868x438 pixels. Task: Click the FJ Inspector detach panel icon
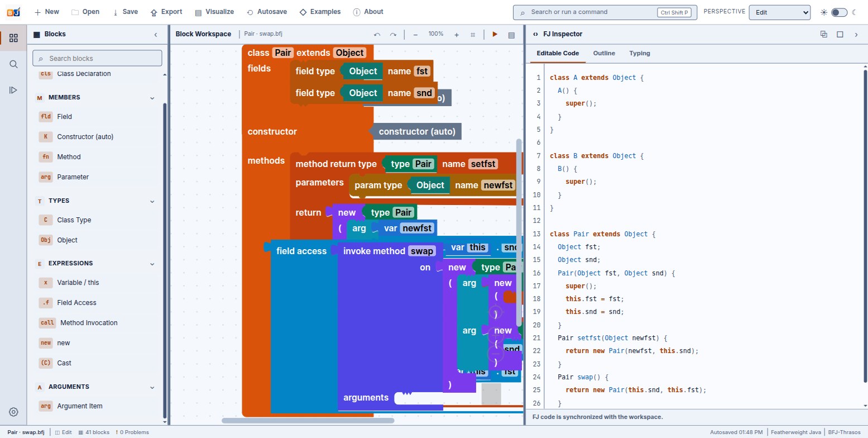point(823,34)
